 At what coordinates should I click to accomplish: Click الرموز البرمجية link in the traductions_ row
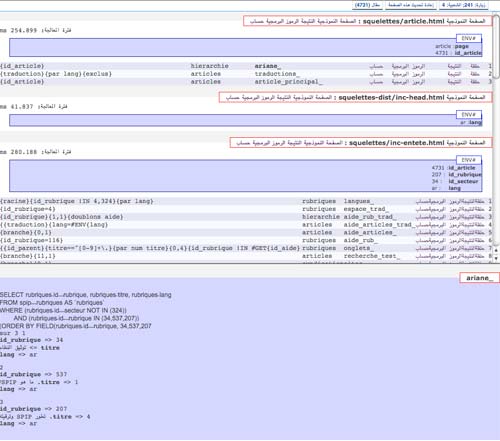pos(408,74)
